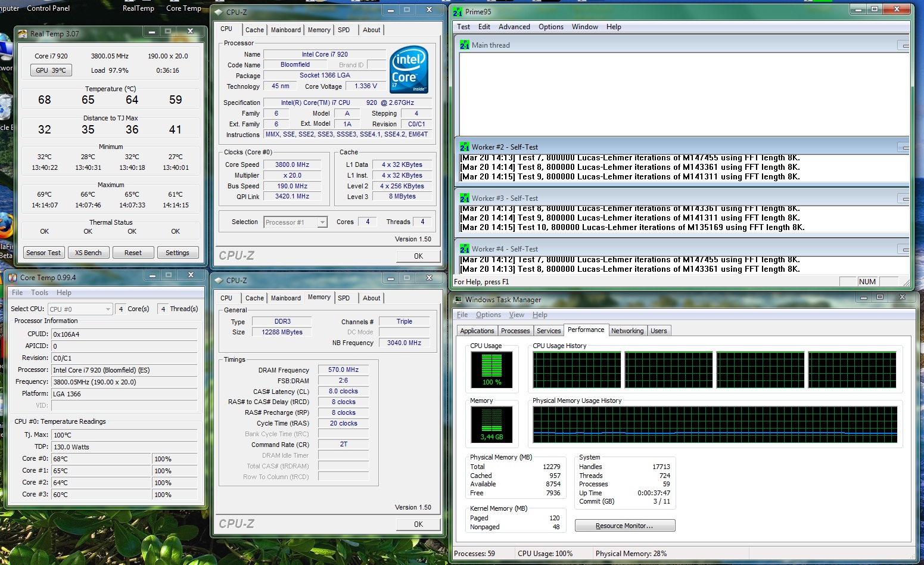Open the Memory tab in upper CPU-Z
924x565 pixels.
point(319,30)
